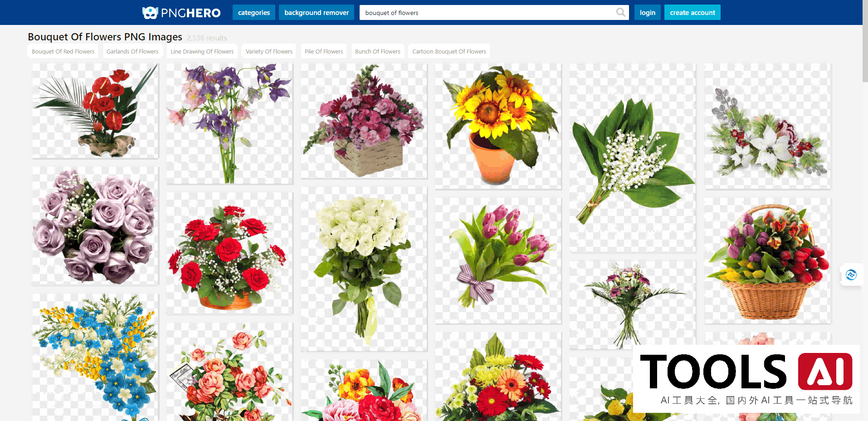Choose the Line Drawing Of Flowers tag
This screenshot has width=868, height=421.
coord(202,52)
